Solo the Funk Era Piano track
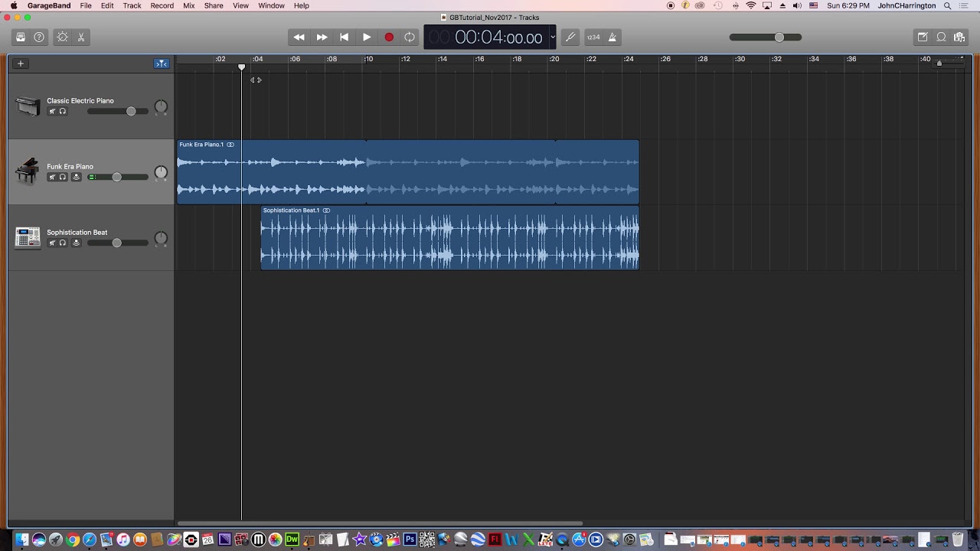Viewport: 980px width, 551px height. coord(63,178)
